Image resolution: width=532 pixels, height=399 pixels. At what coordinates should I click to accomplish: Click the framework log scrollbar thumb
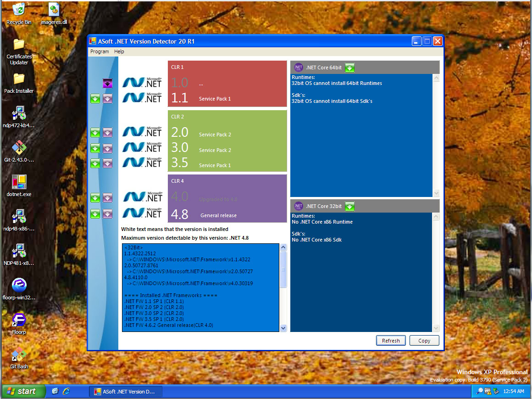(x=283, y=269)
